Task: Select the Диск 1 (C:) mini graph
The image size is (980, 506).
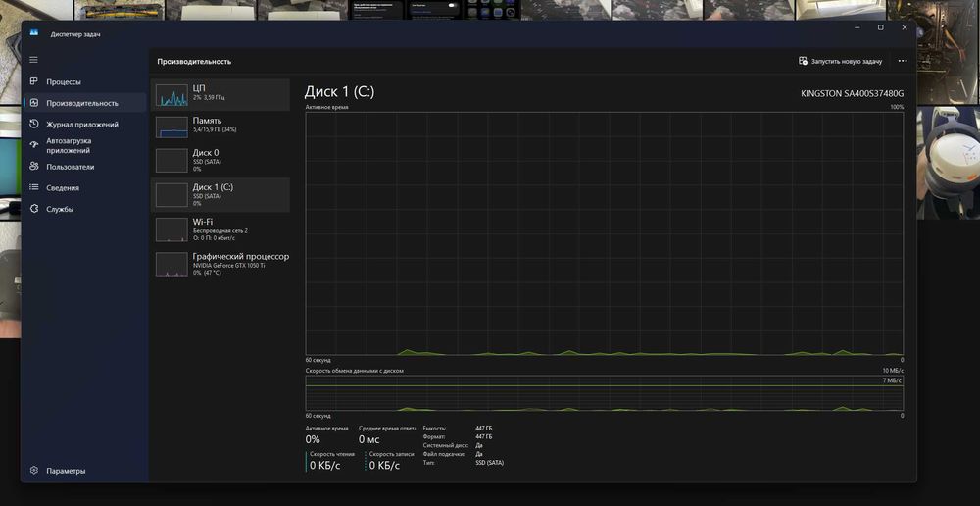Action: pos(171,195)
